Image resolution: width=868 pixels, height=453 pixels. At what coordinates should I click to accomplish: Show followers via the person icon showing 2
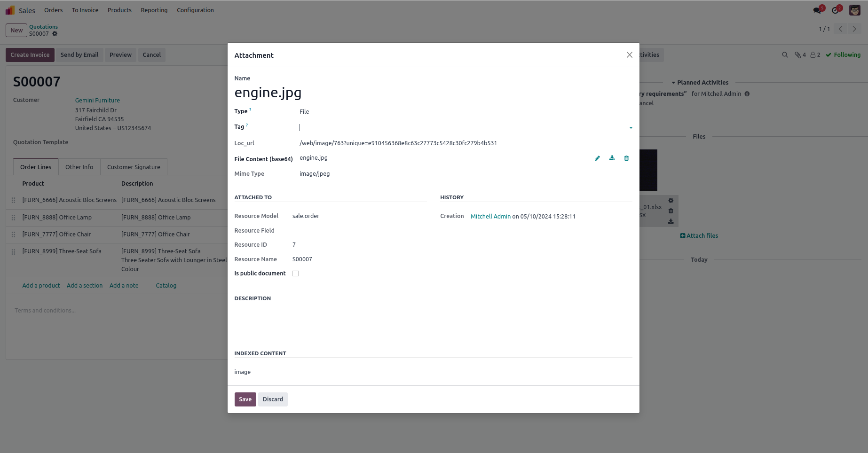[815, 55]
